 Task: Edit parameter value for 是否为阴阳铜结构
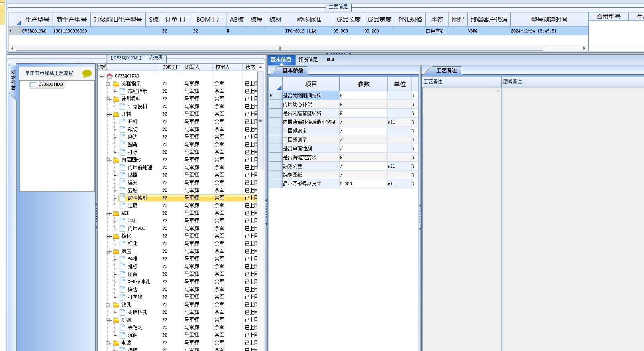363,95
